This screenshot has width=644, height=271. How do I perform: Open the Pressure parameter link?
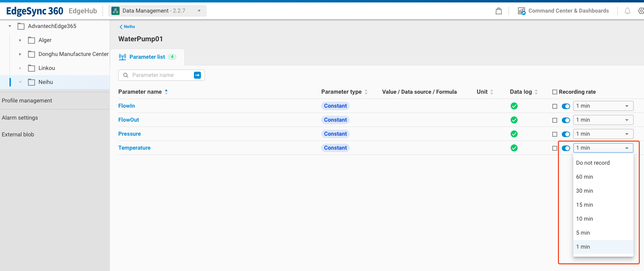129,134
